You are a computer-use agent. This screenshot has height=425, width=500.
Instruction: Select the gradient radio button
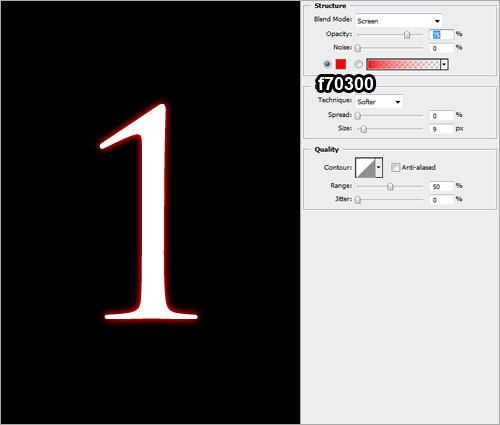pos(358,64)
